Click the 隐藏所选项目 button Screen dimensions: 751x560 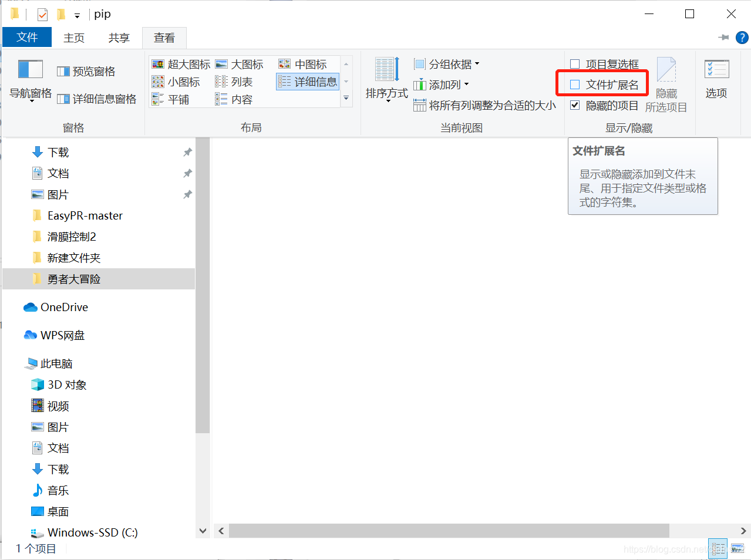[666, 85]
